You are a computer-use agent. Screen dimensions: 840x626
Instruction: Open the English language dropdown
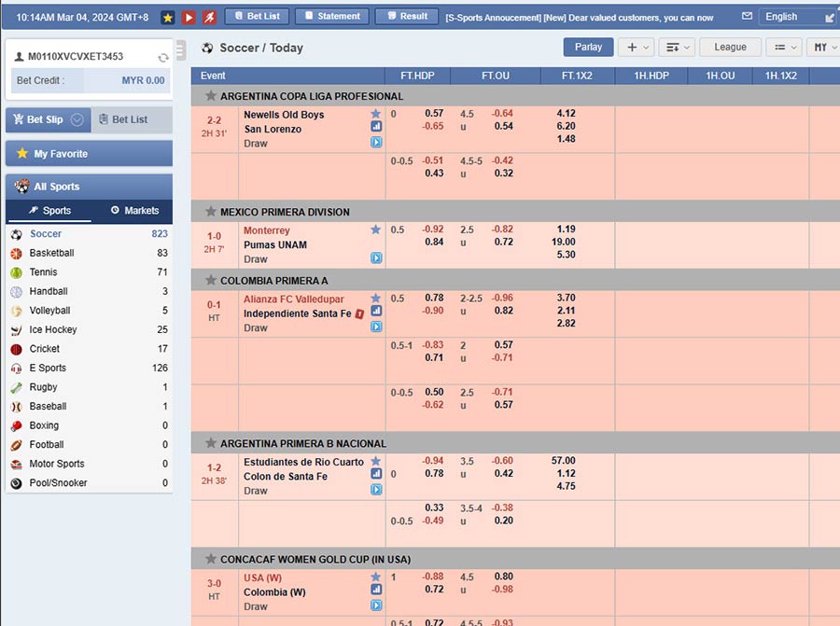[x=798, y=16]
